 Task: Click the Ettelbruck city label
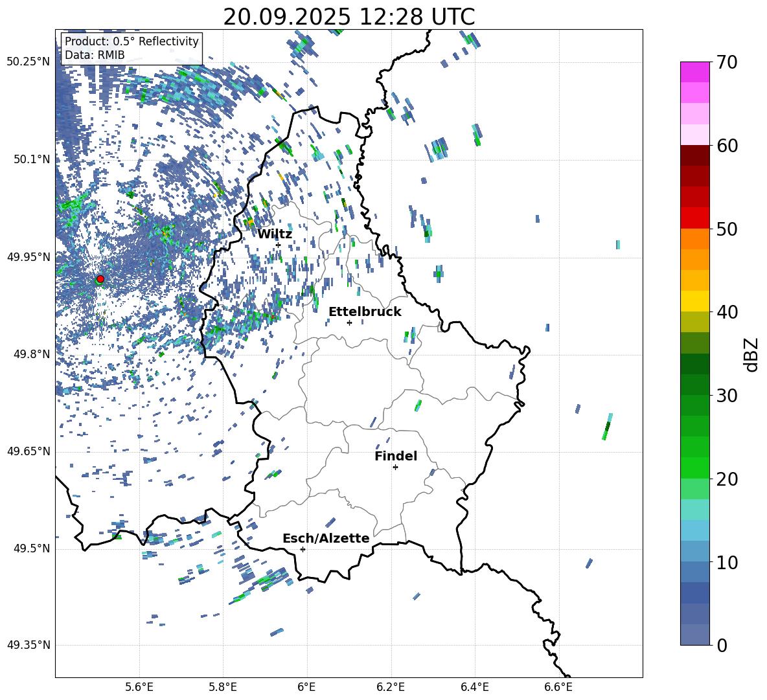coord(365,312)
